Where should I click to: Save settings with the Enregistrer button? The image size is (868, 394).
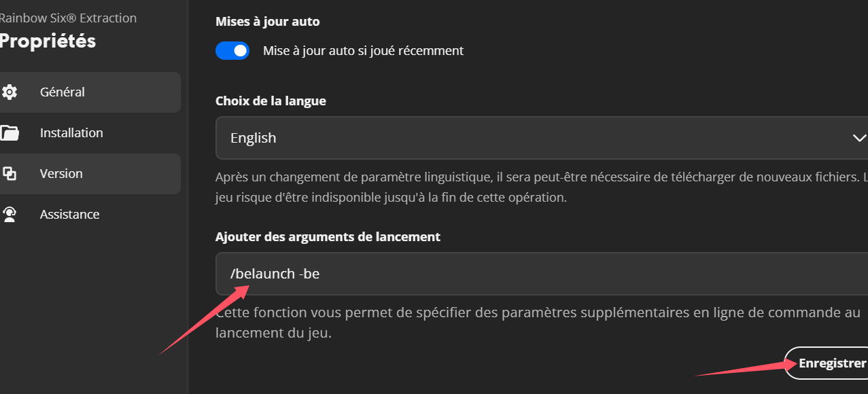827,363
